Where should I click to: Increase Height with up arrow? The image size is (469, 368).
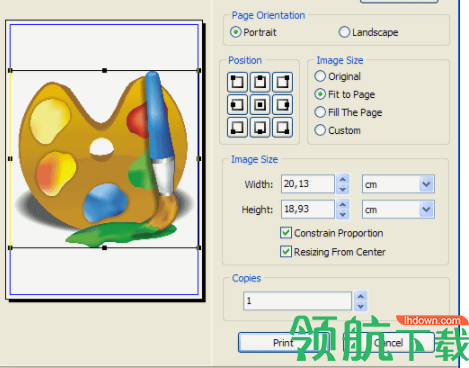(343, 204)
